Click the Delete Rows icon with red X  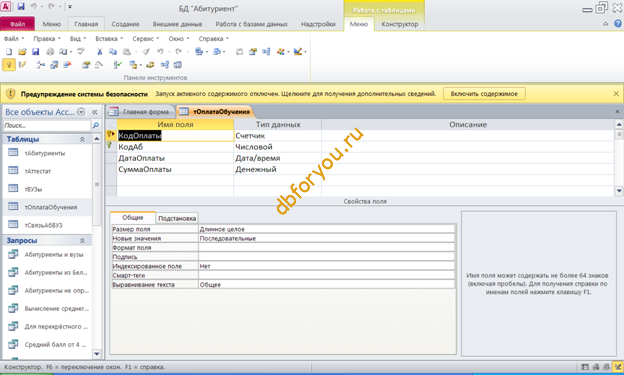tap(67, 64)
